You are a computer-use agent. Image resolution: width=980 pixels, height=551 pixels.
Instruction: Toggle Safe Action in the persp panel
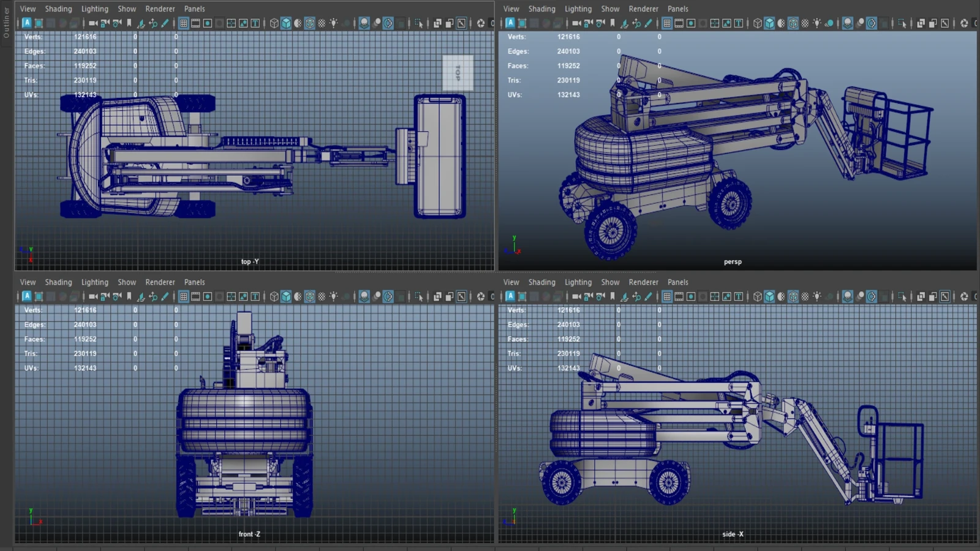(x=727, y=23)
